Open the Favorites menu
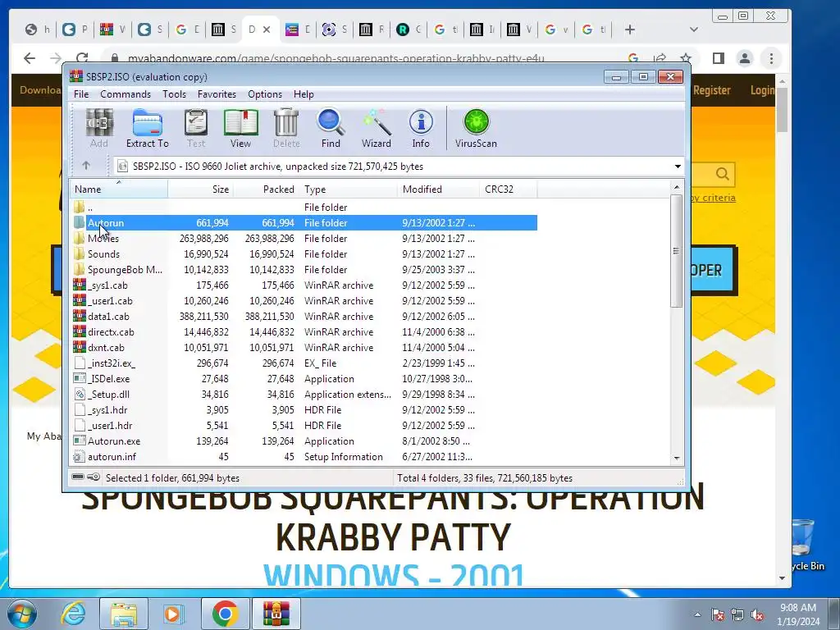Image resolution: width=840 pixels, height=630 pixels. (x=217, y=94)
